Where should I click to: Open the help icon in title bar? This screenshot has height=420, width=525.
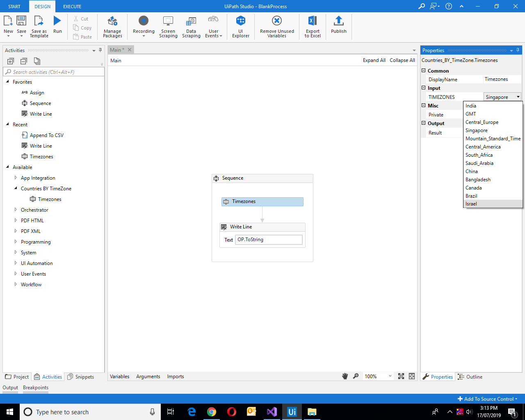coord(449,6)
